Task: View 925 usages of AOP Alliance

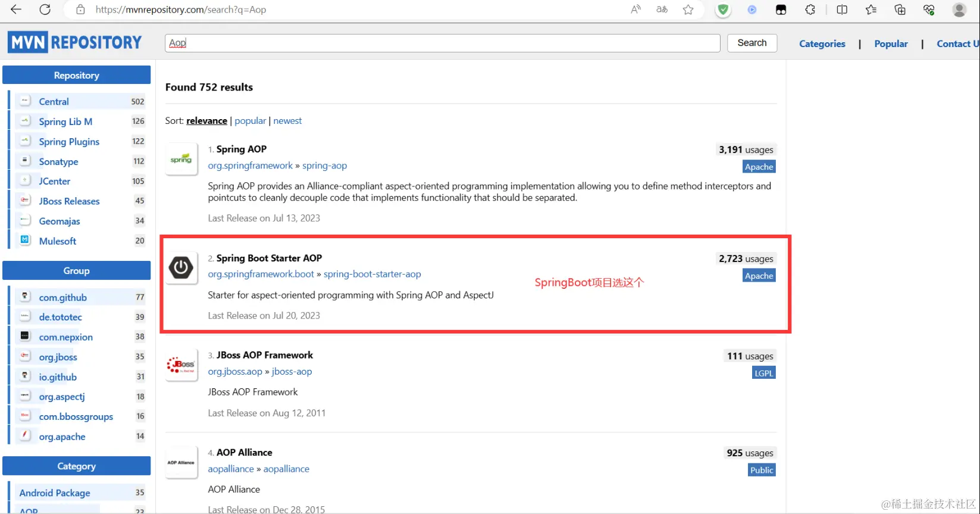Action: pyautogui.click(x=750, y=453)
